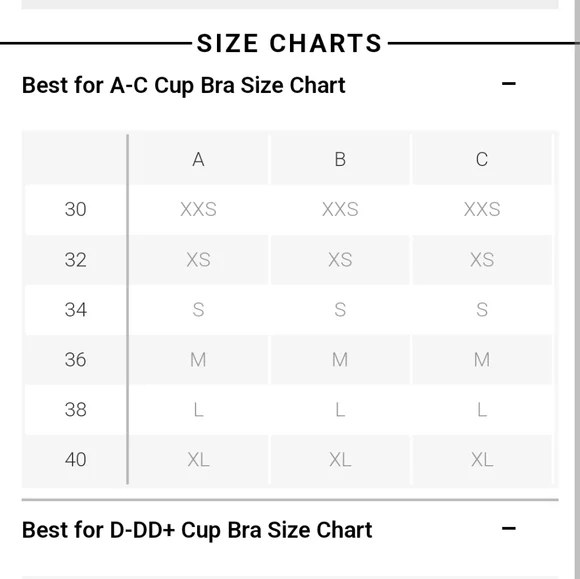Select the XXS cell under A column
Viewport: 580px width, 579px height.
tap(198, 209)
